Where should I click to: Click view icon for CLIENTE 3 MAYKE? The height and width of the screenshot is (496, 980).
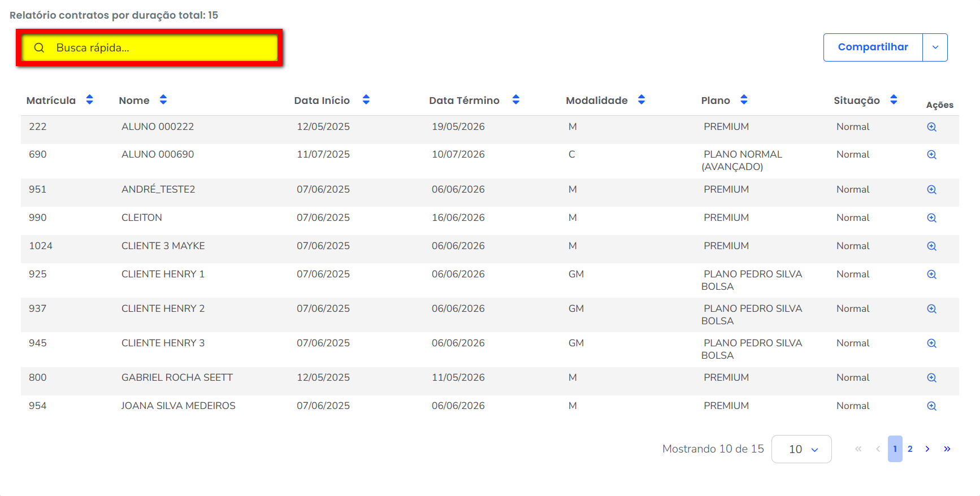(x=931, y=246)
